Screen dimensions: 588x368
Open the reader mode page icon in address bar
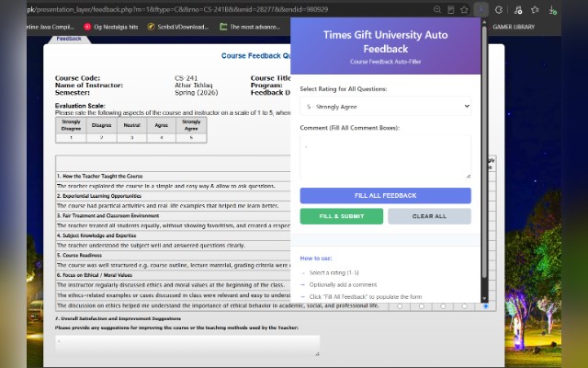coord(451,10)
